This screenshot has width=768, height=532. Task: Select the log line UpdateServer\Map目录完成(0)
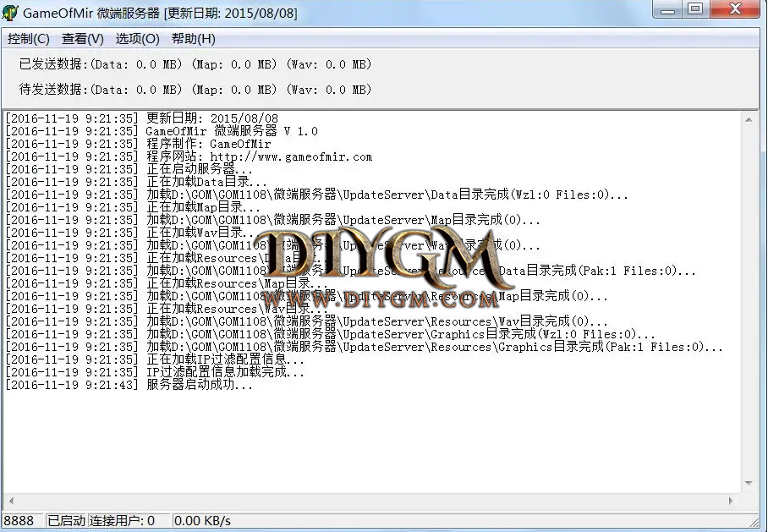tap(272, 221)
